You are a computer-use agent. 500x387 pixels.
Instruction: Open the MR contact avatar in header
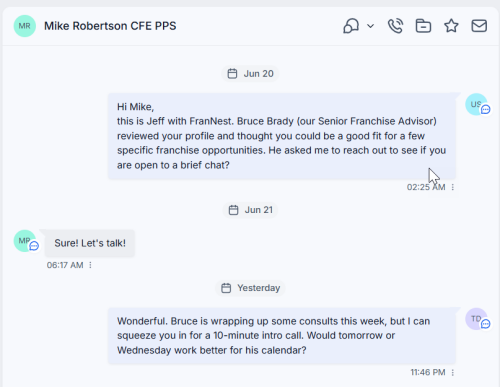pos(25,26)
